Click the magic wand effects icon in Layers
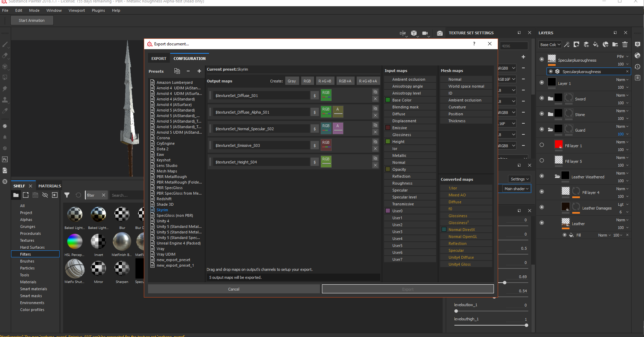 (567, 44)
